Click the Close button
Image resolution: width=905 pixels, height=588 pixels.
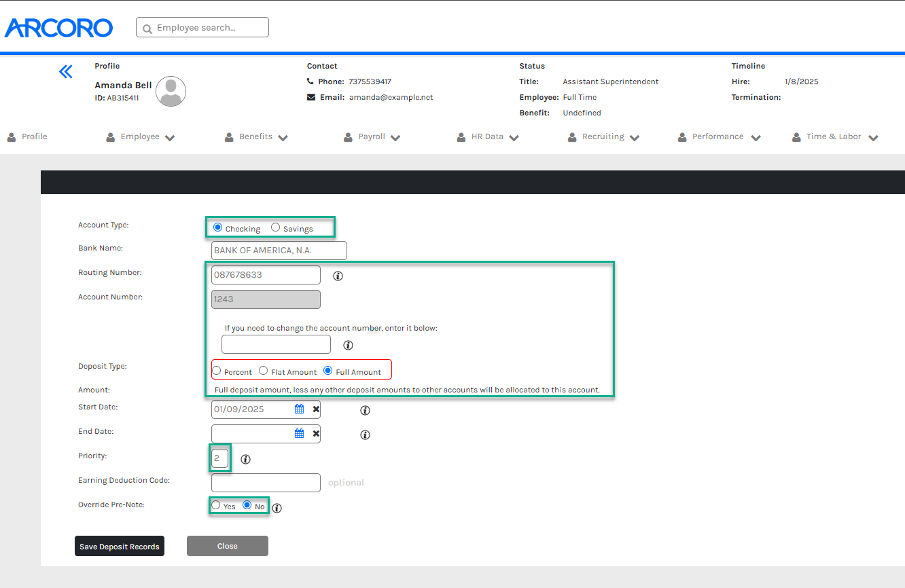pos(228,546)
